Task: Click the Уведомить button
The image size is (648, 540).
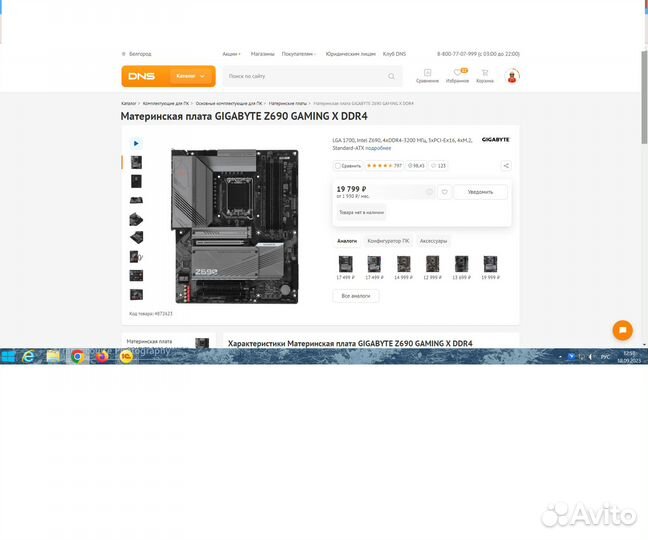Action: click(x=480, y=192)
